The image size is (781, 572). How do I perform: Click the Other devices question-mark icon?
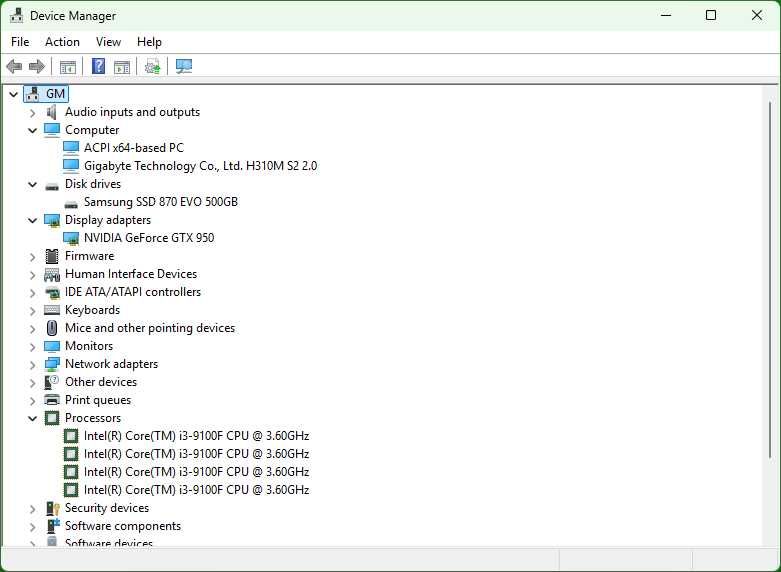point(52,382)
